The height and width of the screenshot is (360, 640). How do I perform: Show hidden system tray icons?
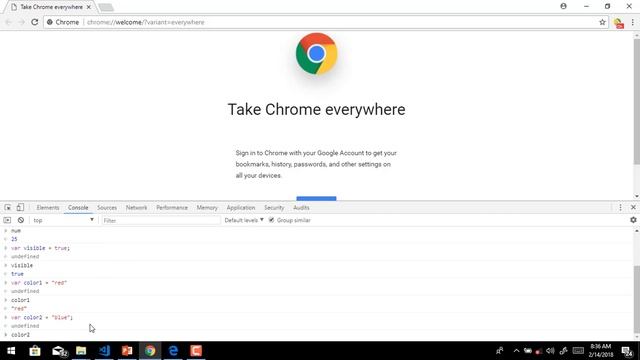click(516, 351)
